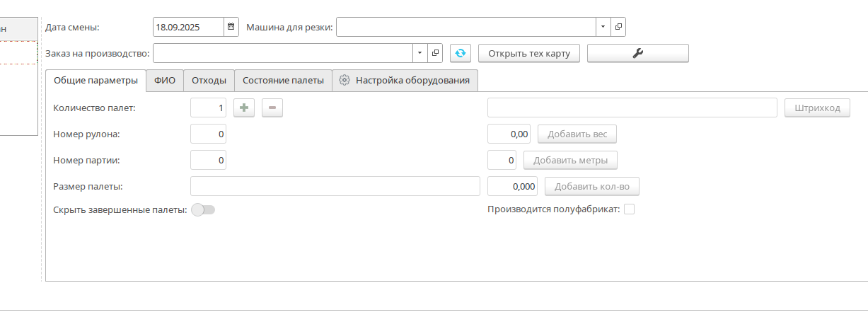Switch to the ФИО tab

(x=165, y=81)
